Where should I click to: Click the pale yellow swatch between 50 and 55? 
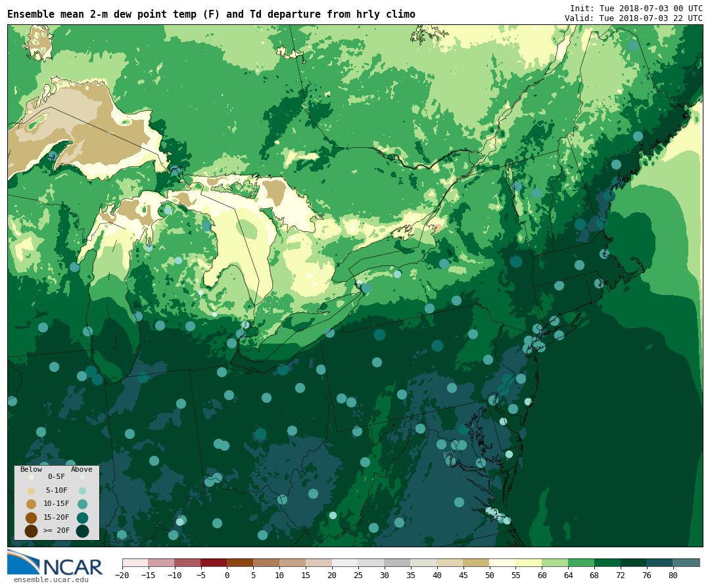(503, 562)
